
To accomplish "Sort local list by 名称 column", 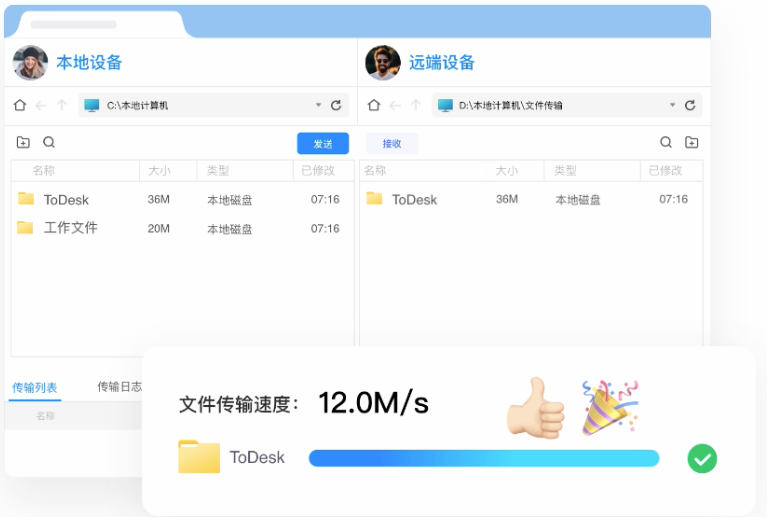I will click(44, 171).
